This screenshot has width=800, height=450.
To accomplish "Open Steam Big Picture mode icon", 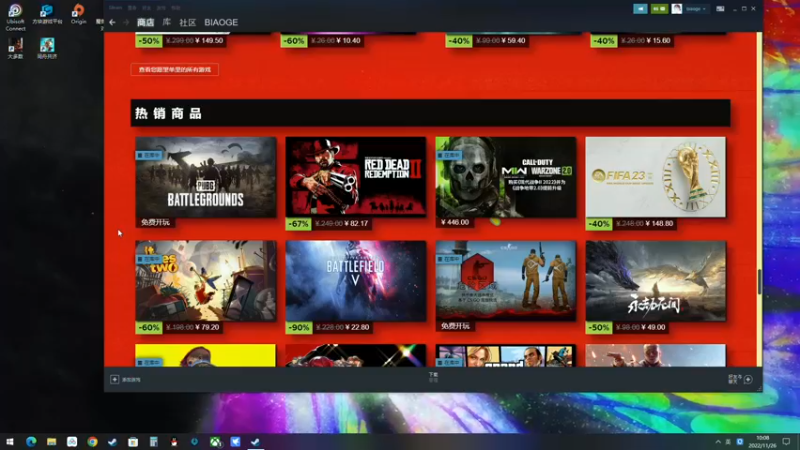I will tap(720, 9).
